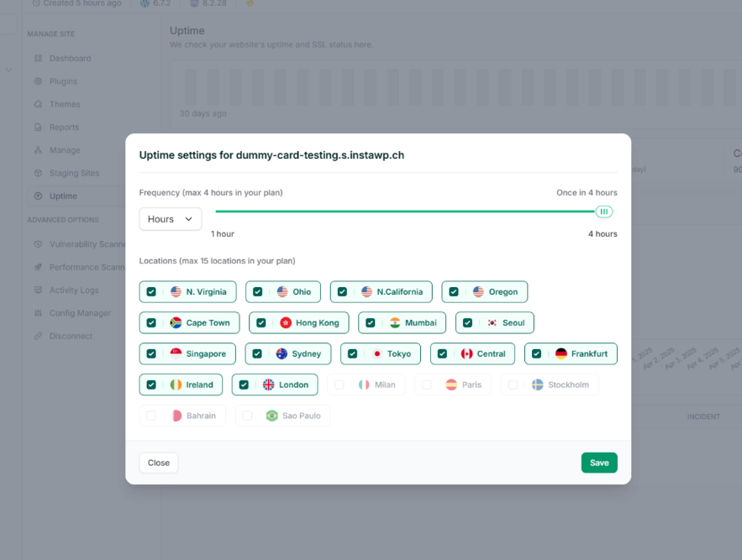This screenshot has height=560, width=742.
Task: Uncheck the N. Virginia location checkbox
Action: 151,292
